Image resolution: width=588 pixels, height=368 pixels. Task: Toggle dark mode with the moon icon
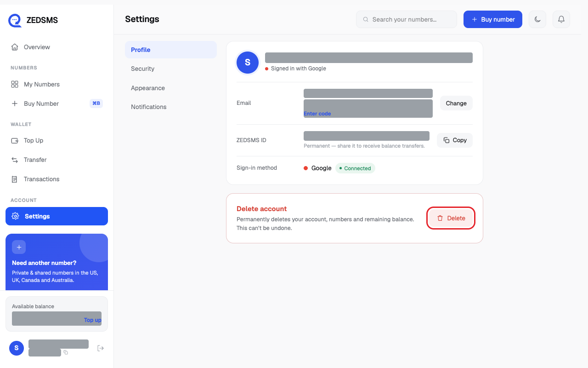[538, 19]
